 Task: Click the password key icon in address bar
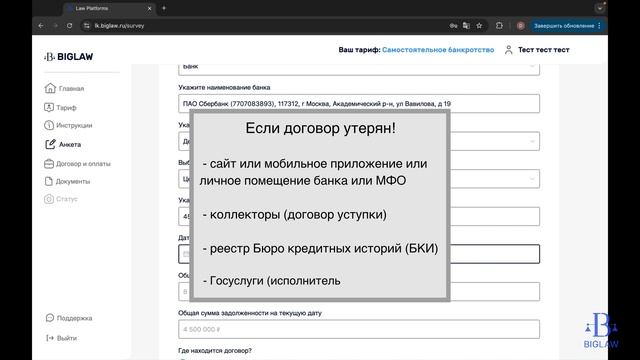point(453,25)
